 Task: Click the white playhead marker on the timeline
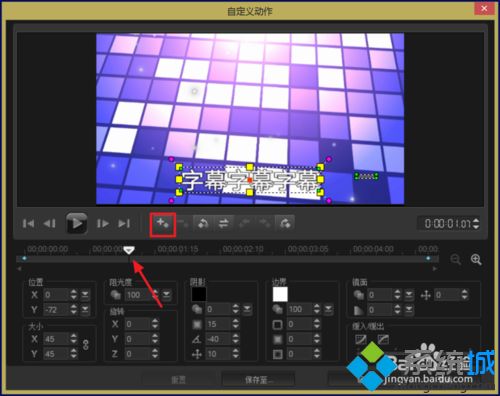(x=129, y=250)
